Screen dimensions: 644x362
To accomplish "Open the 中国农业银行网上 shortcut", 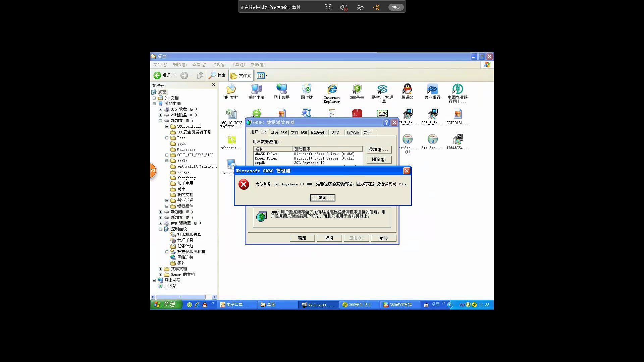I will pos(458,94).
